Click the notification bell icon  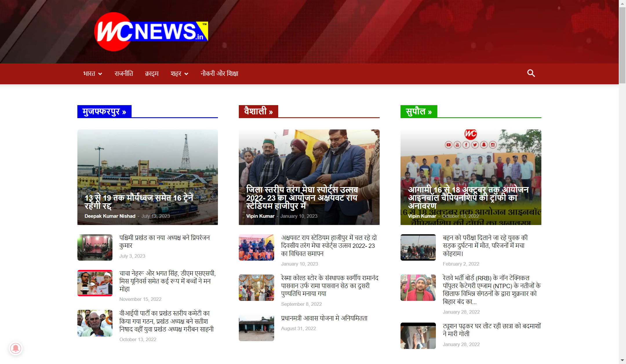click(x=16, y=348)
